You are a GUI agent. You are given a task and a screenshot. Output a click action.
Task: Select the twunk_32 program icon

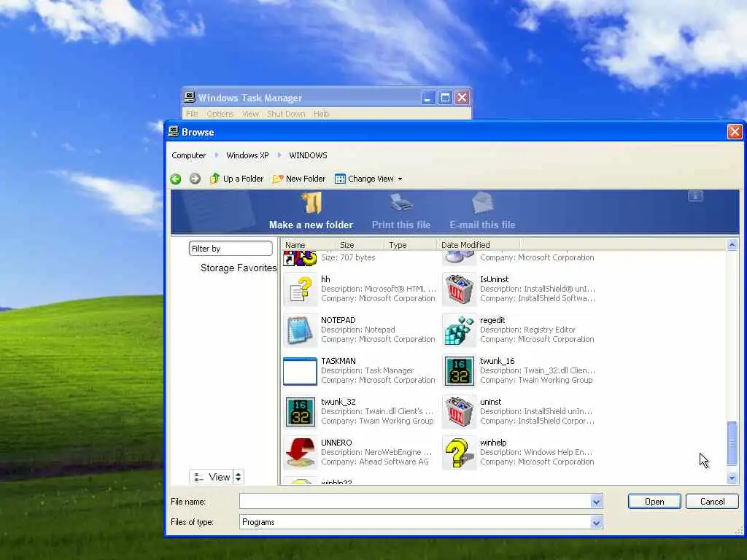click(x=300, y=412)
